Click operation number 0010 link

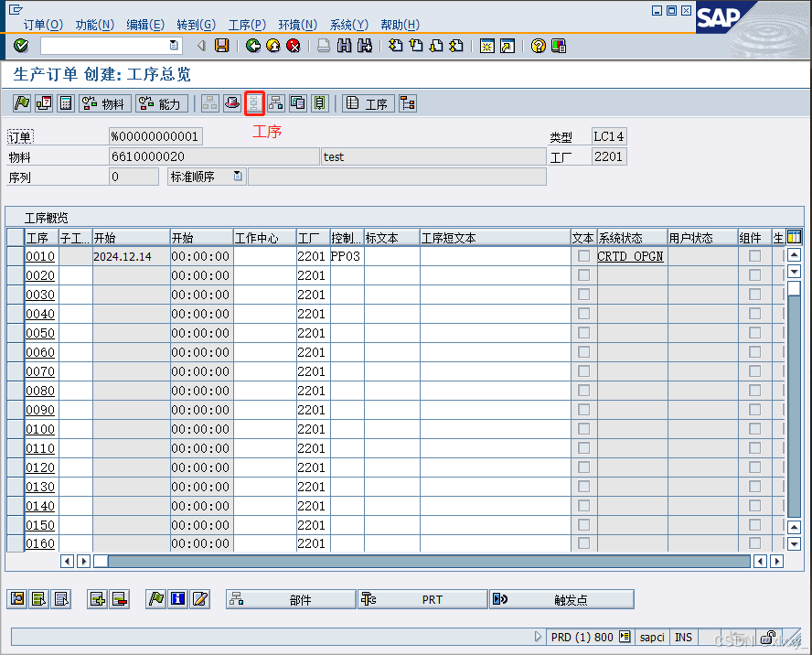click(x=40, y=256)
